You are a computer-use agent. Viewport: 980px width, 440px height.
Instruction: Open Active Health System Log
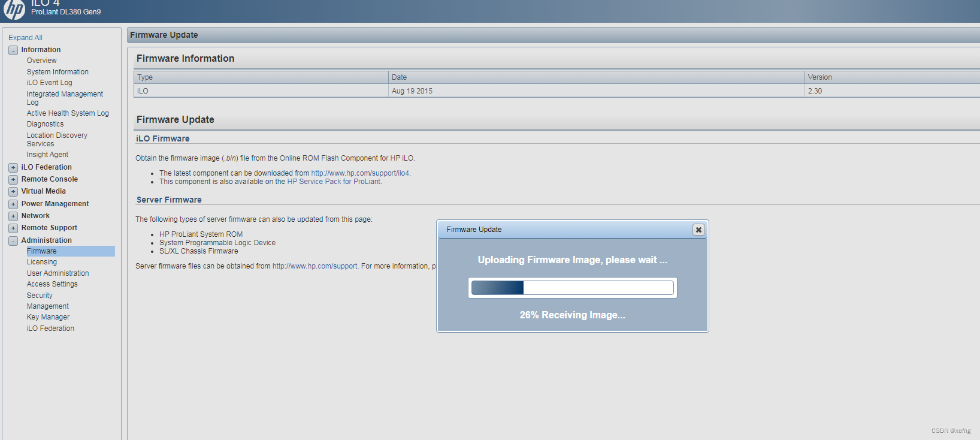coord(68,113)
